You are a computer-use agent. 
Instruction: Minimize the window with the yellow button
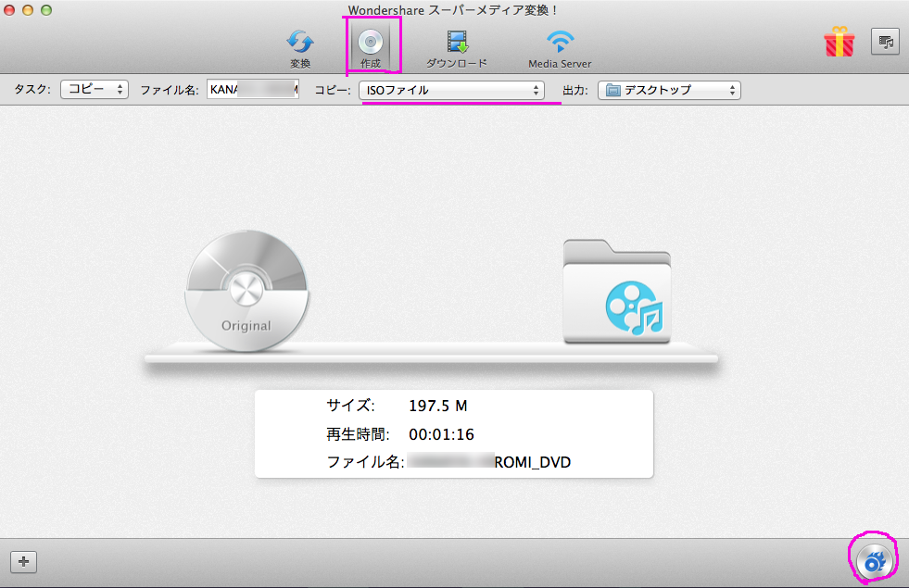point(28,10)
